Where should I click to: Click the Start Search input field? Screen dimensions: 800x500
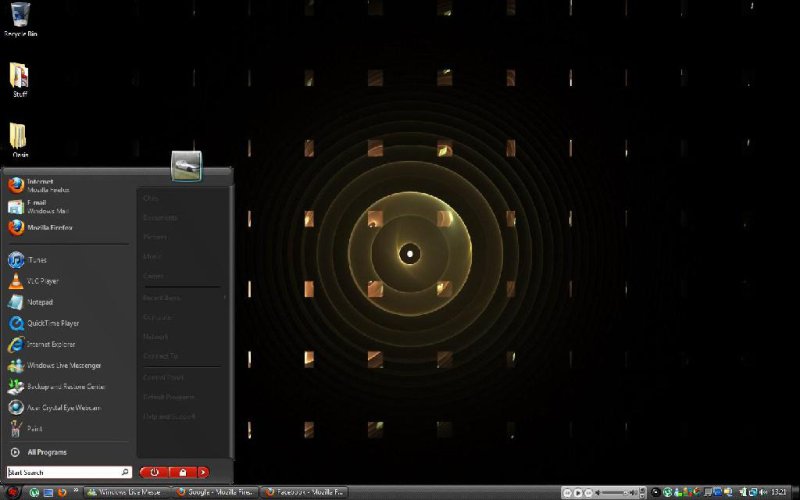[63, 472]
